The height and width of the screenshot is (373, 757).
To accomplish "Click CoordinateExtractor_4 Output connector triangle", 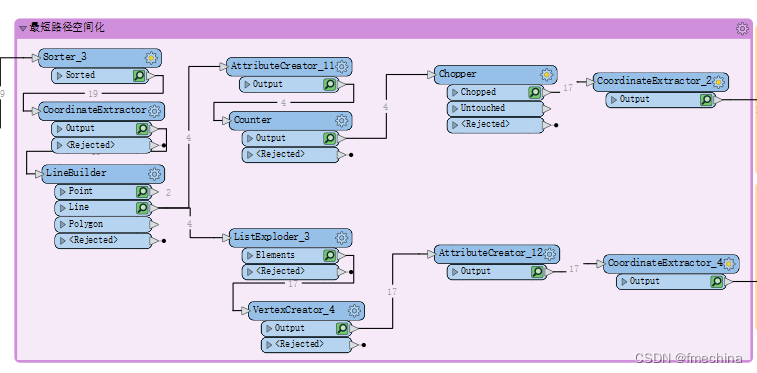I will tap(729, 282).
